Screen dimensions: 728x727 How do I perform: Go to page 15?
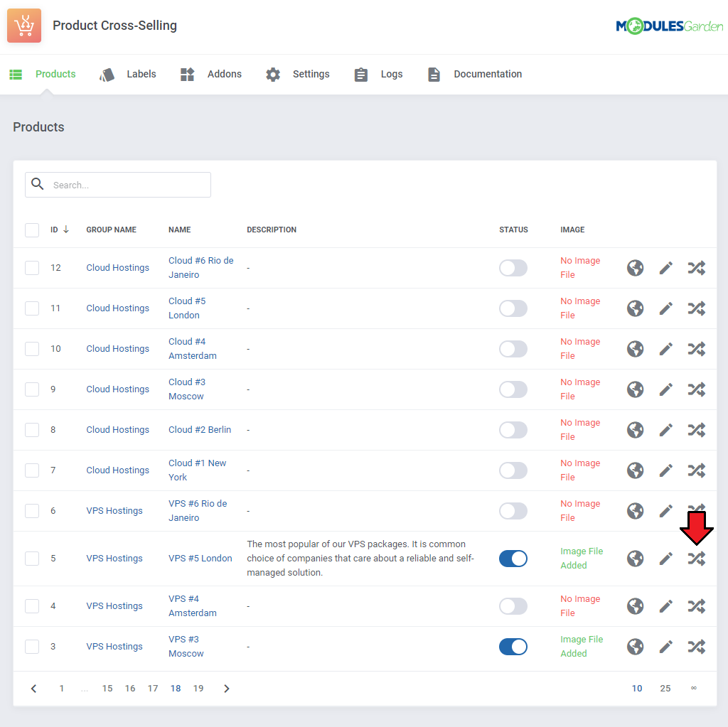click(107, 689)
